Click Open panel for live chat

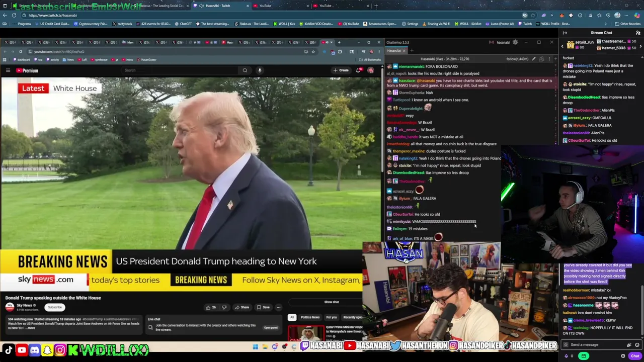click(x=271, y=328)
